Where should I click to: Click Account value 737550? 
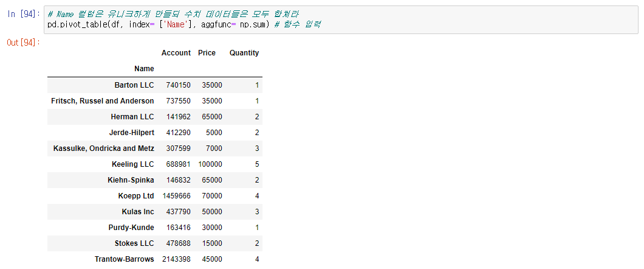(178, 101)
